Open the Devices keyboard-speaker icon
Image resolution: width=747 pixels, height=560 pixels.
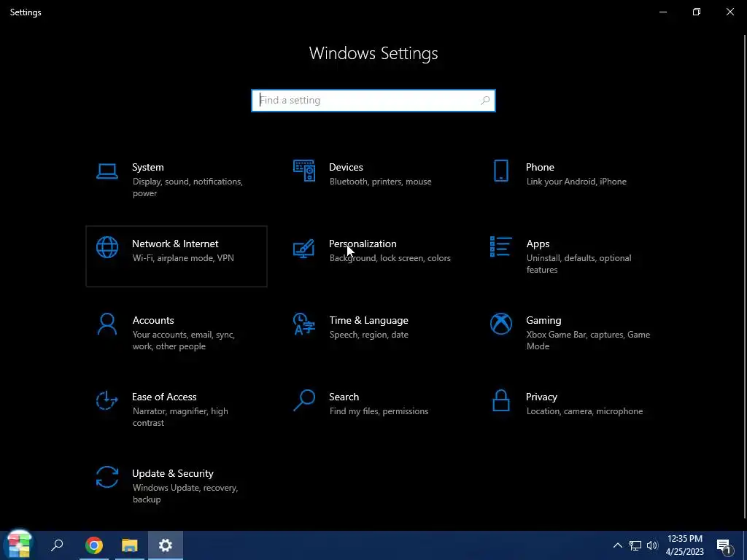click(304, 171)
